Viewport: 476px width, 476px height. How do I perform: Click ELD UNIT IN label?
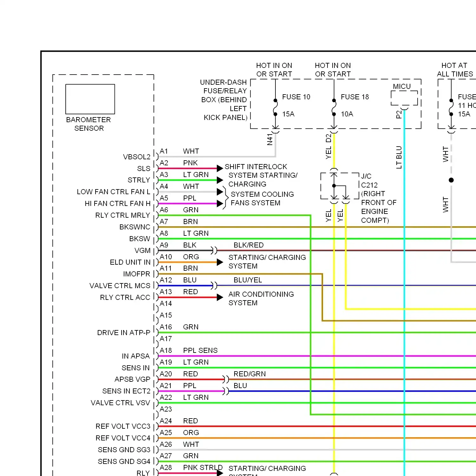pyautogui.click(x=130, y=262)
